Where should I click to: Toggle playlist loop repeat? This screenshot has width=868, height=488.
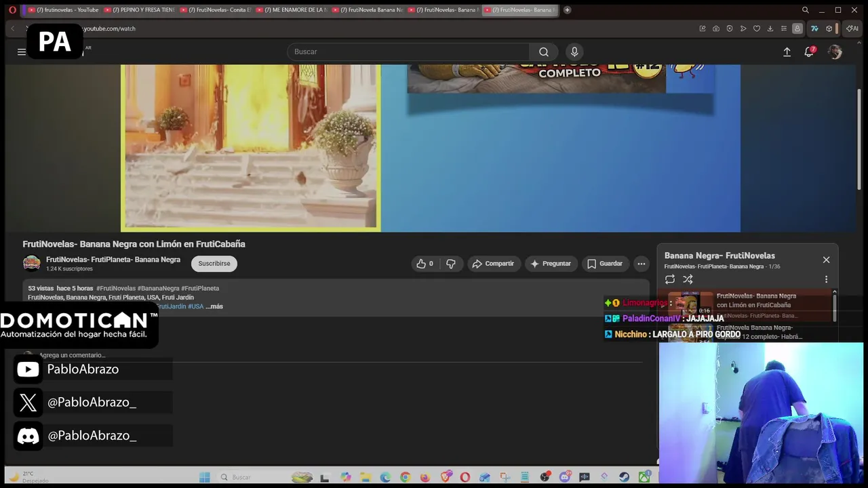click(670, 279)
